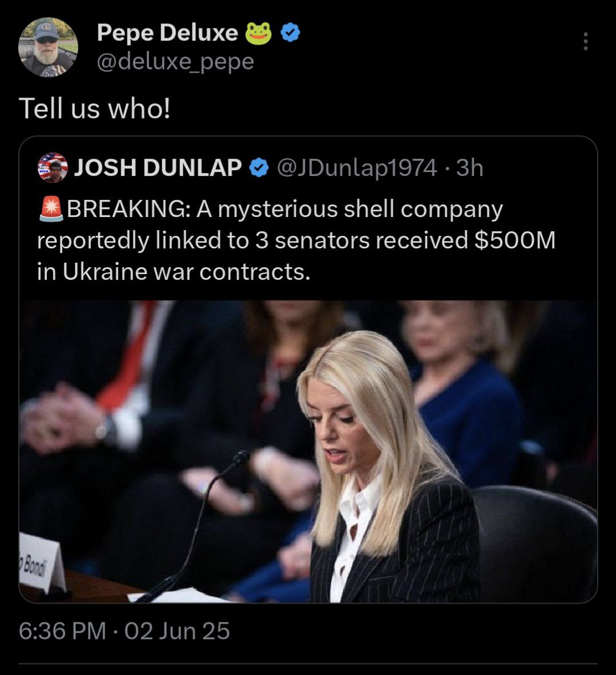
Task: Open the JOSH DUNLAP author name
Action: (158, 168)
